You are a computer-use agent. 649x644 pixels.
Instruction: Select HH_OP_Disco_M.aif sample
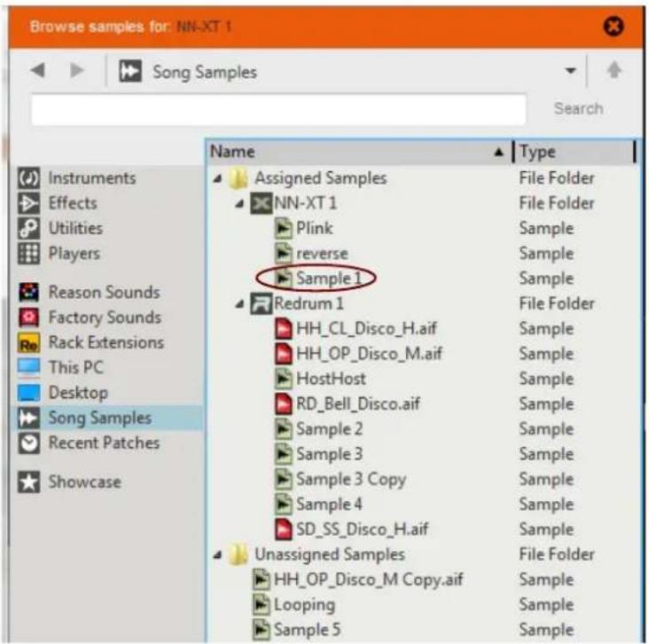pos(369,354)
